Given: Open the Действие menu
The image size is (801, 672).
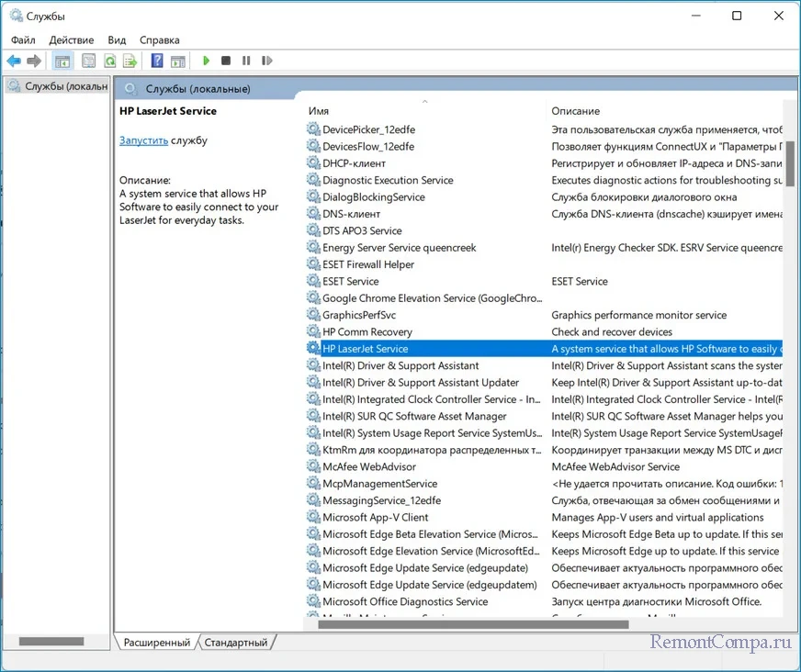Looking at the screenshot, I should point(72,40).
